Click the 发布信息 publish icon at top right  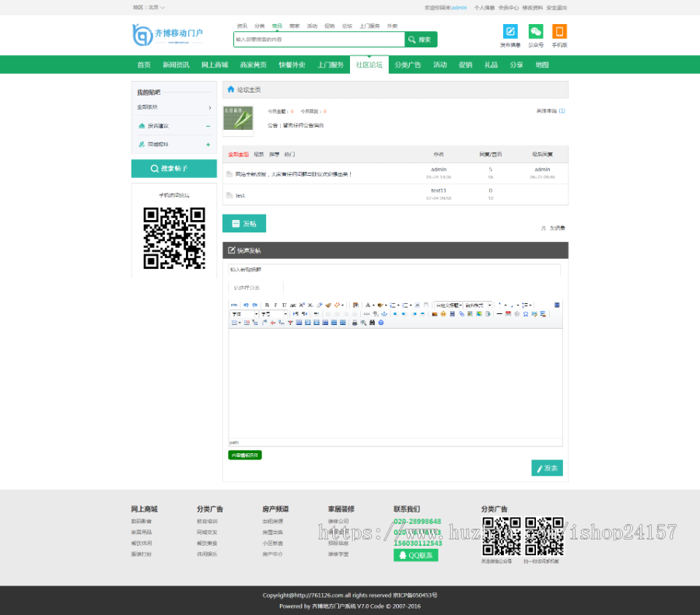[509, 31]
